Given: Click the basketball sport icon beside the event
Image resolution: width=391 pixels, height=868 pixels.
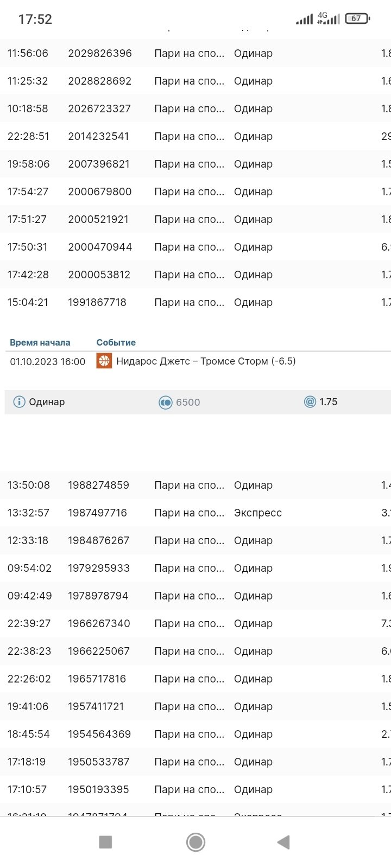Looking at the screenshot, I should click(x=104, y=361).
